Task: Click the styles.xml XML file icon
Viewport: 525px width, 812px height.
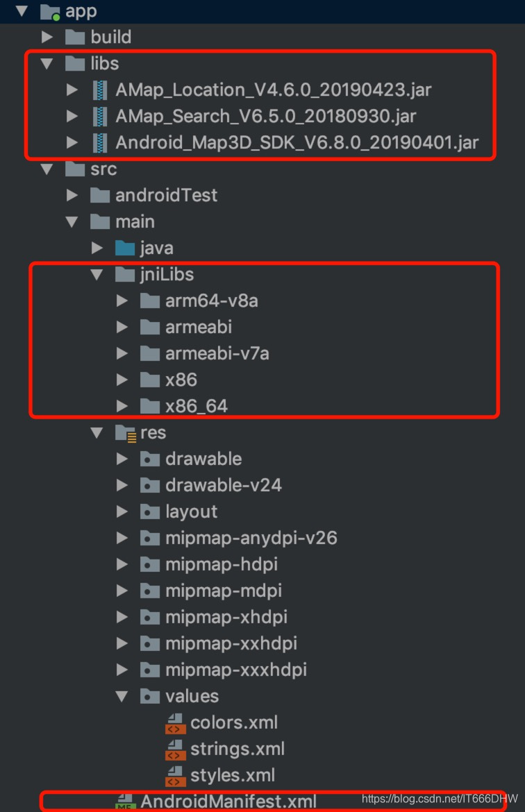Action: point(176,775)
